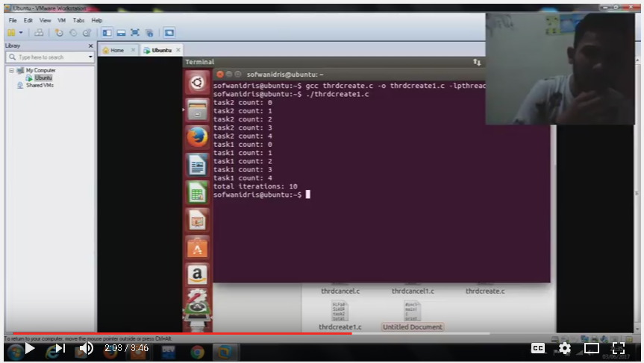Select Ubuntu VM in library tree
Viewport: 644px width, 363px height.
pos(43,78)
